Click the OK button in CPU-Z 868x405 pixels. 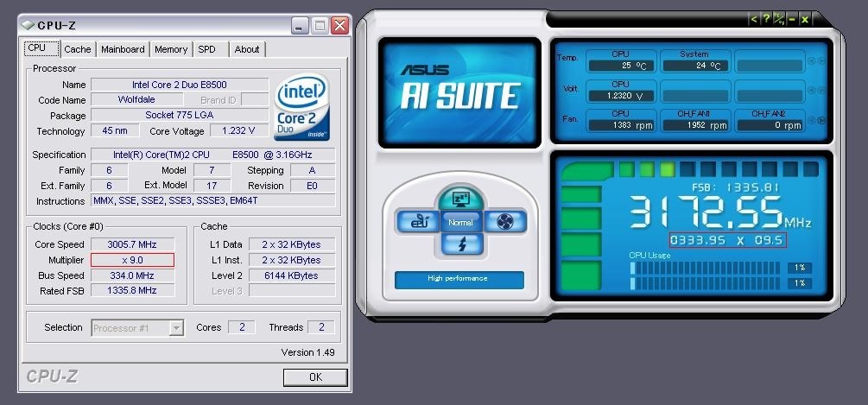(x=315, y=377)
